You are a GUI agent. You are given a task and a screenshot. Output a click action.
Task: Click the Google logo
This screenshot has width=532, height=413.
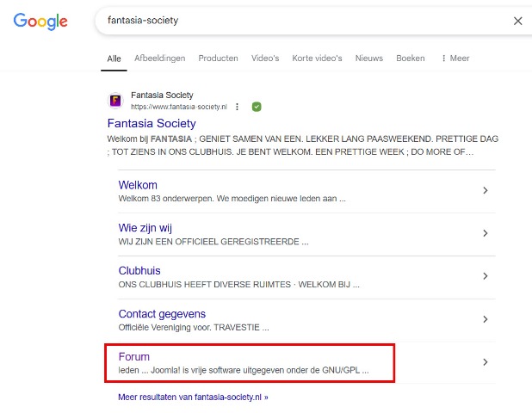[x=42, y=21]
